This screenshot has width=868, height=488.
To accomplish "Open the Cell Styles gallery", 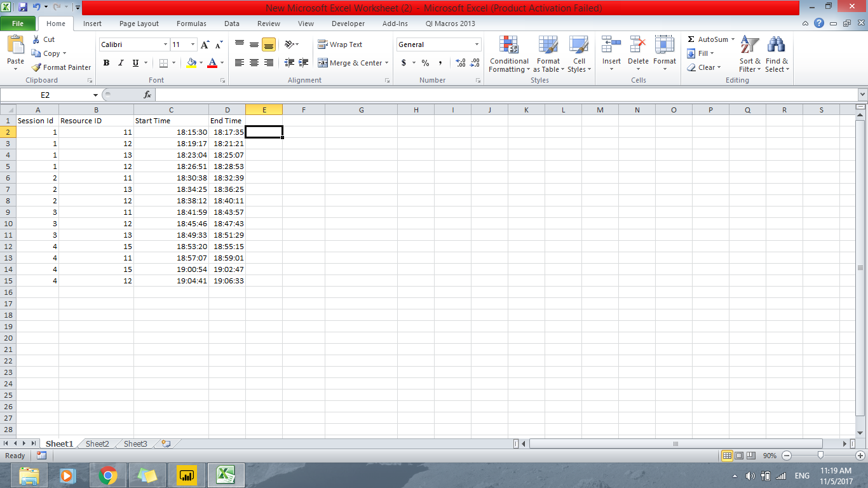I will [x=579, y=55].
